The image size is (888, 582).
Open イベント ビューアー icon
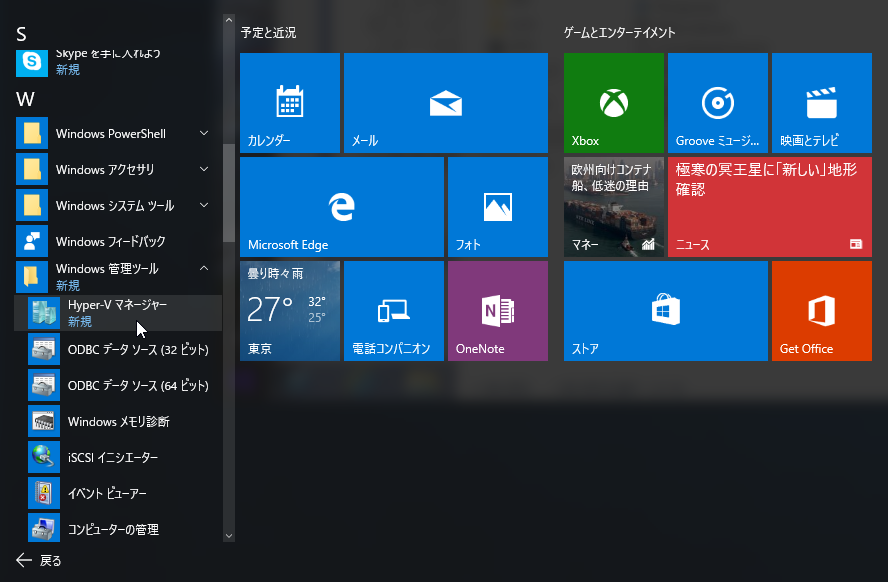point(44,493)
